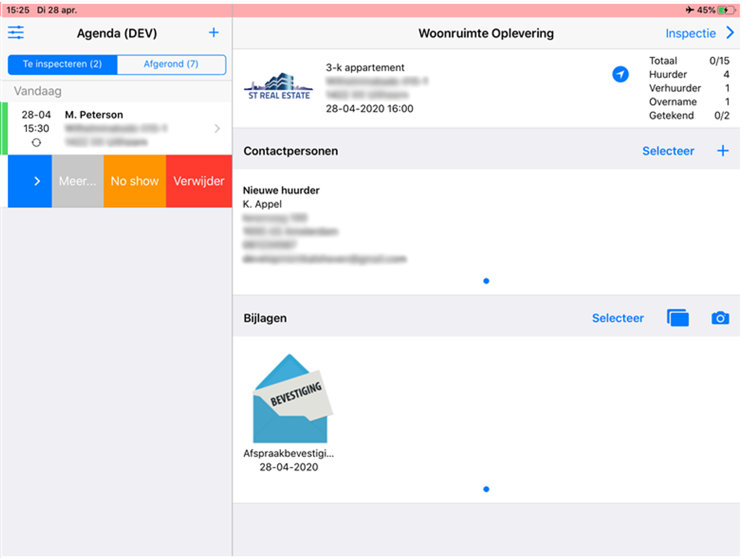Screen dimensions: 743x560
Task: Add new agenda item with plus icon
Action: 214,33
